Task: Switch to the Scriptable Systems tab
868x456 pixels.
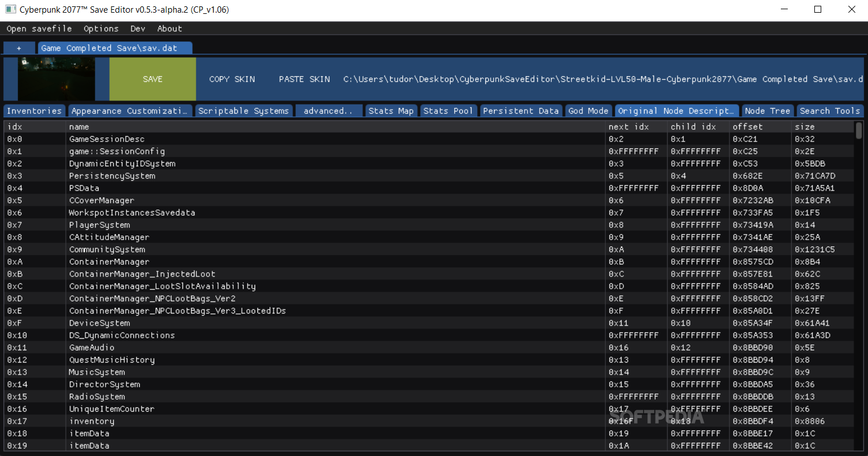Action: pyautogui.click(x=244, y=111)
